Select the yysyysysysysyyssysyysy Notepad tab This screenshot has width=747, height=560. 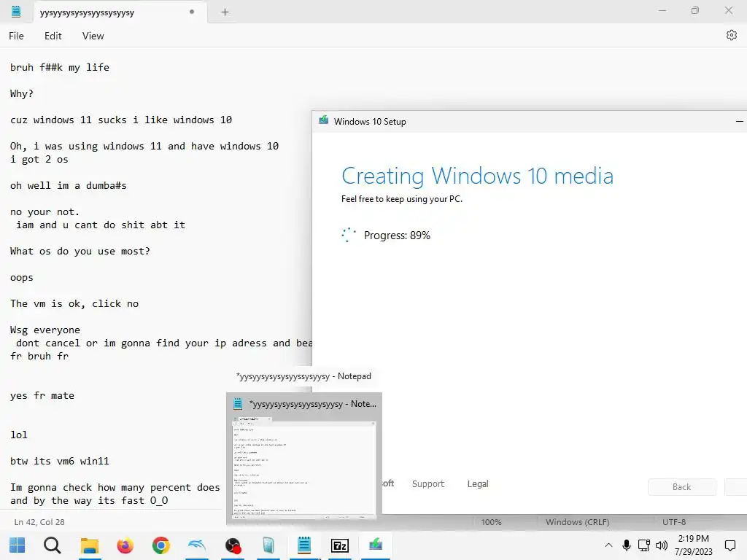tap(119, 12)
